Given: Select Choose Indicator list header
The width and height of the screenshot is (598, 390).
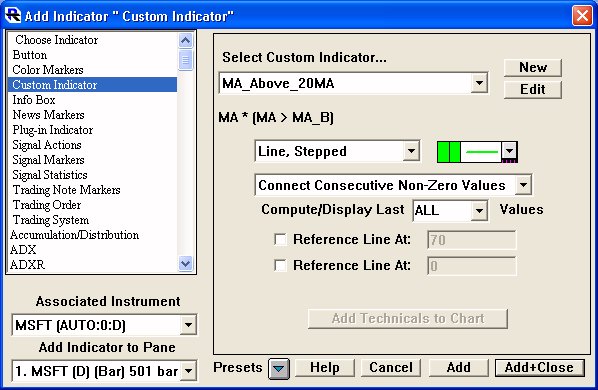Looking at the screenshot, I should coord(92,40).
